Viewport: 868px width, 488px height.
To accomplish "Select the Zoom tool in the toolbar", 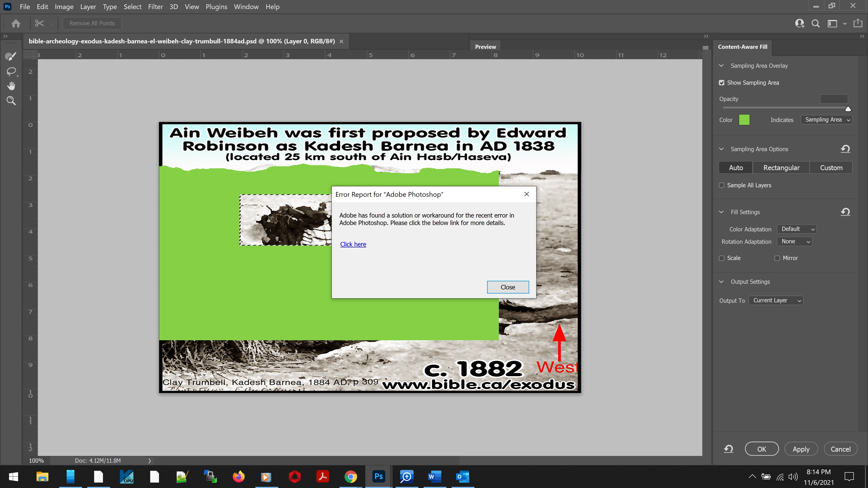I will click(11, 101).
